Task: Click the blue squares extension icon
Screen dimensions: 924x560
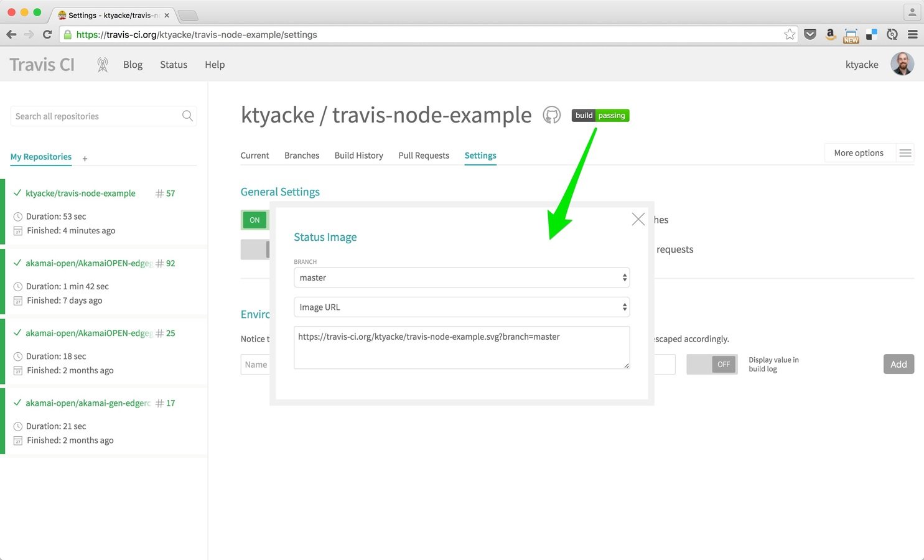Action: 872,34
